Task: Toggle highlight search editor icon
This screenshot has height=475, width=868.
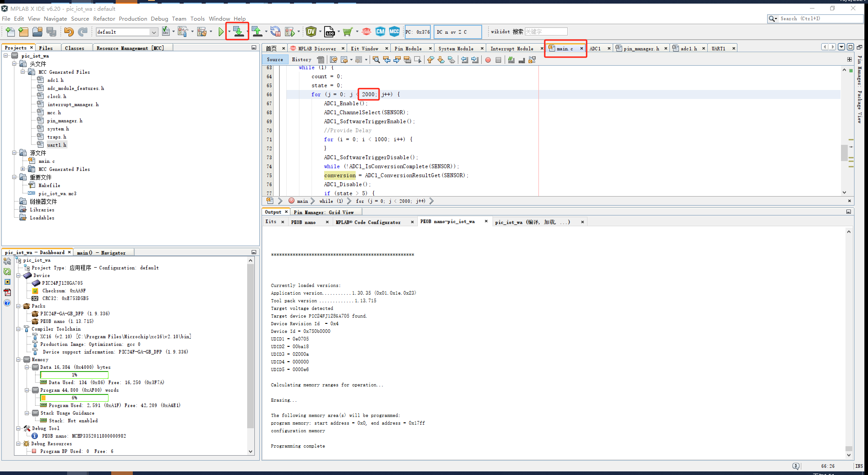Action: tap(407, 60)
